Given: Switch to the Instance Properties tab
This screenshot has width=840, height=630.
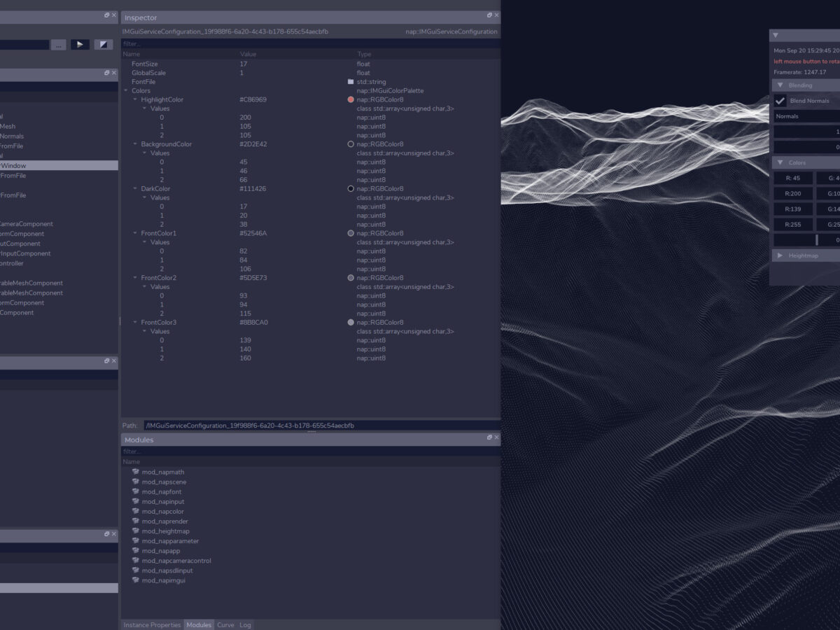Looking at the screenshot, I should coord(152,624).
